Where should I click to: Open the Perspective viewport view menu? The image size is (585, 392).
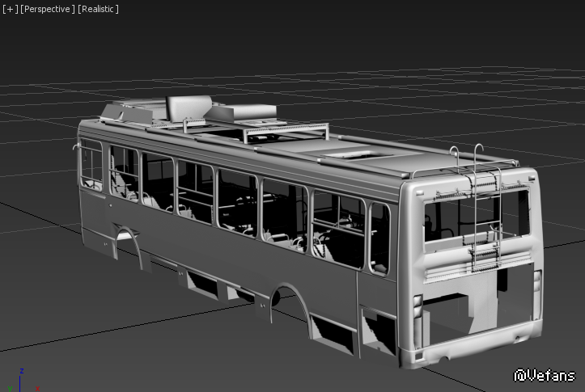(47, 9)
